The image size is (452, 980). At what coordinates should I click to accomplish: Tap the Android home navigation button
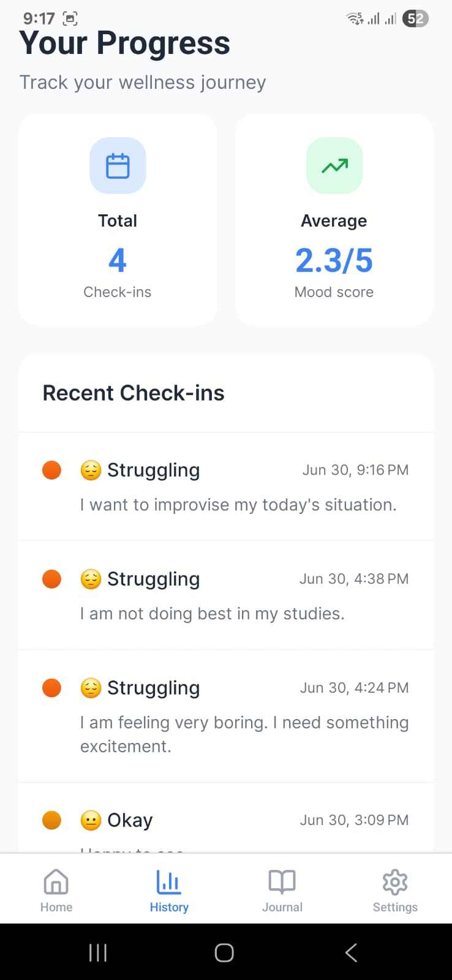coord(224,952)
